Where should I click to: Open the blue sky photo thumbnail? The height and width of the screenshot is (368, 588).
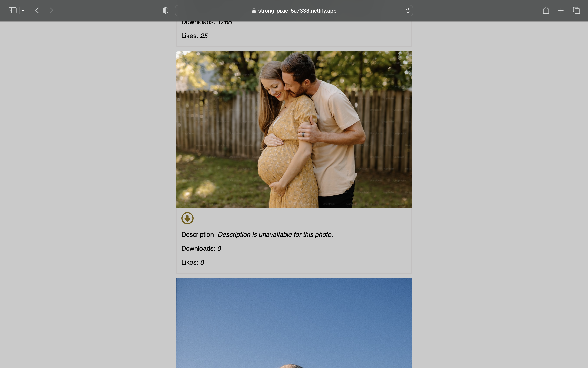294,323
